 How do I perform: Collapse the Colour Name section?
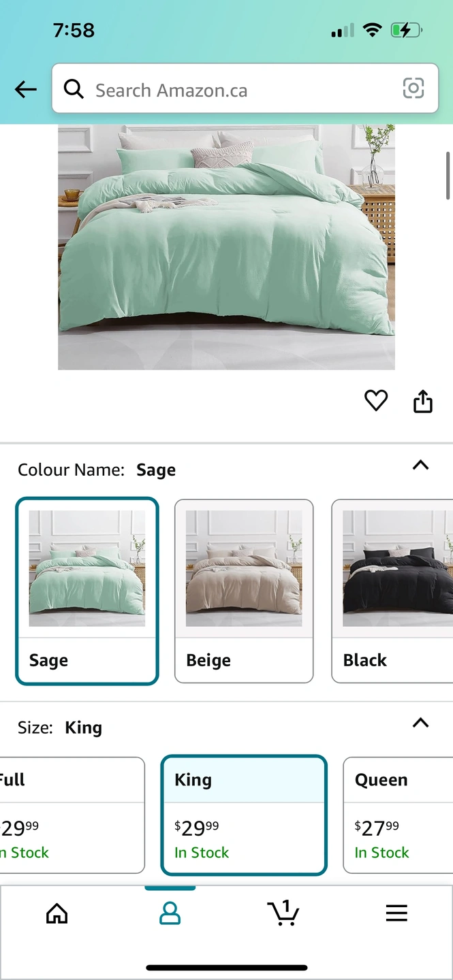tap(421, 465)
